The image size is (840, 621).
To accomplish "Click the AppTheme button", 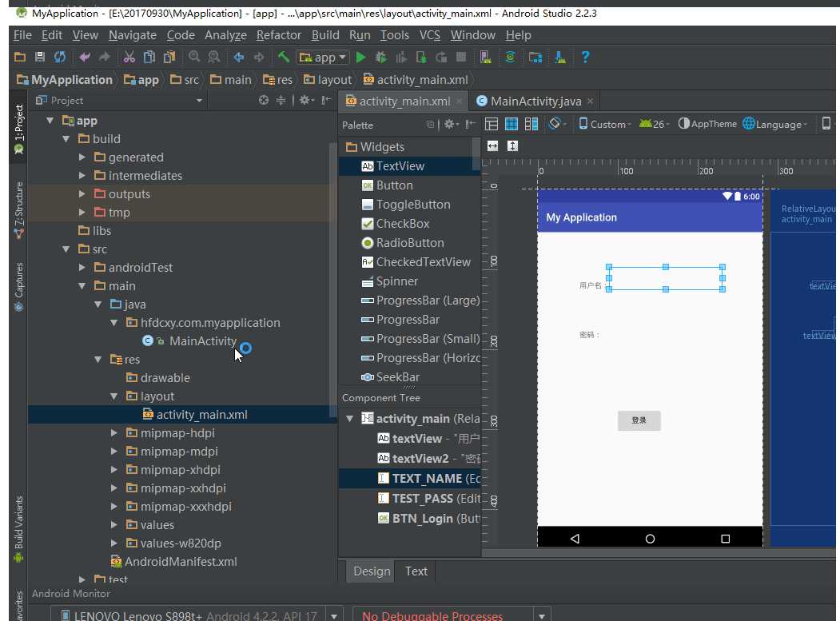I will [x=707, y=125].
